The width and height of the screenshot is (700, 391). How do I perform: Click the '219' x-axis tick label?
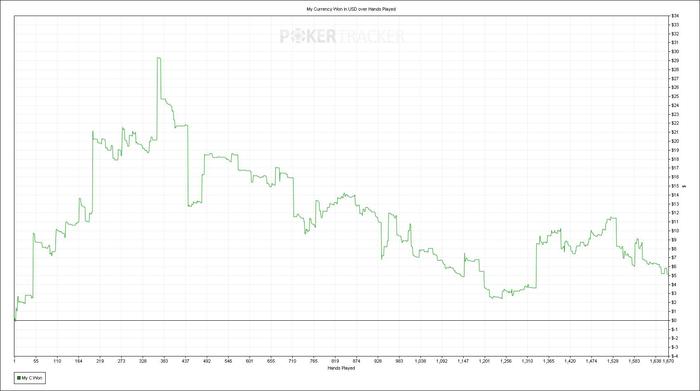pos(100,361)
